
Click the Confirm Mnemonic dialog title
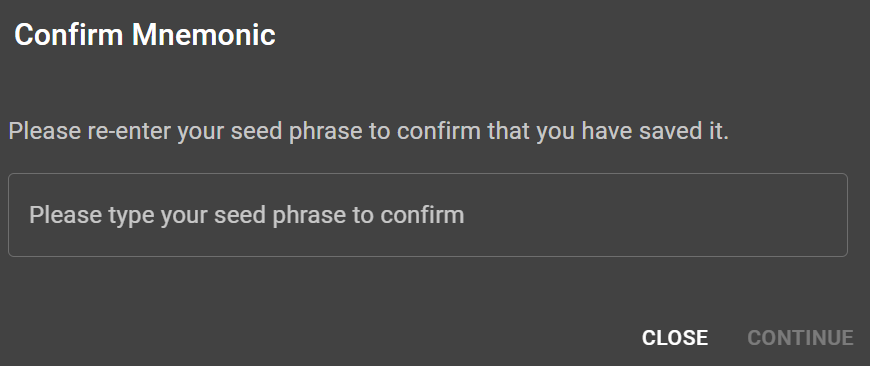(145, 35)
